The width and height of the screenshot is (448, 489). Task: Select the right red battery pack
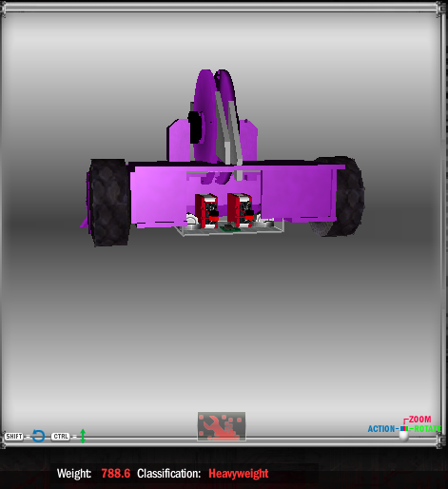pos(241,210)
